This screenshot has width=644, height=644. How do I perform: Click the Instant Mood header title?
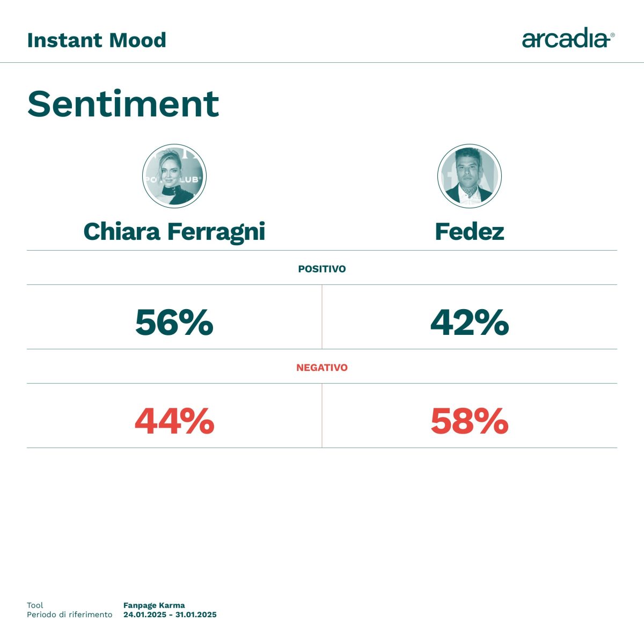(97, 40)
